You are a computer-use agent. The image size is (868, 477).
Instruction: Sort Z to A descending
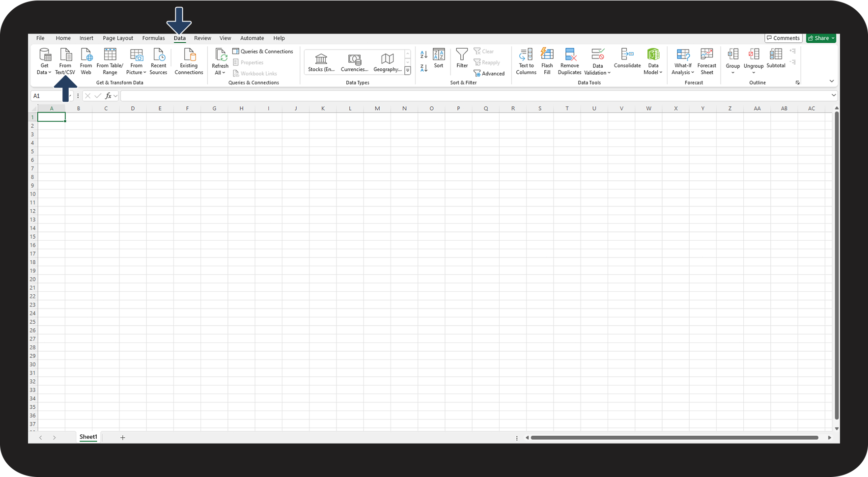click(x=424, y=68)
